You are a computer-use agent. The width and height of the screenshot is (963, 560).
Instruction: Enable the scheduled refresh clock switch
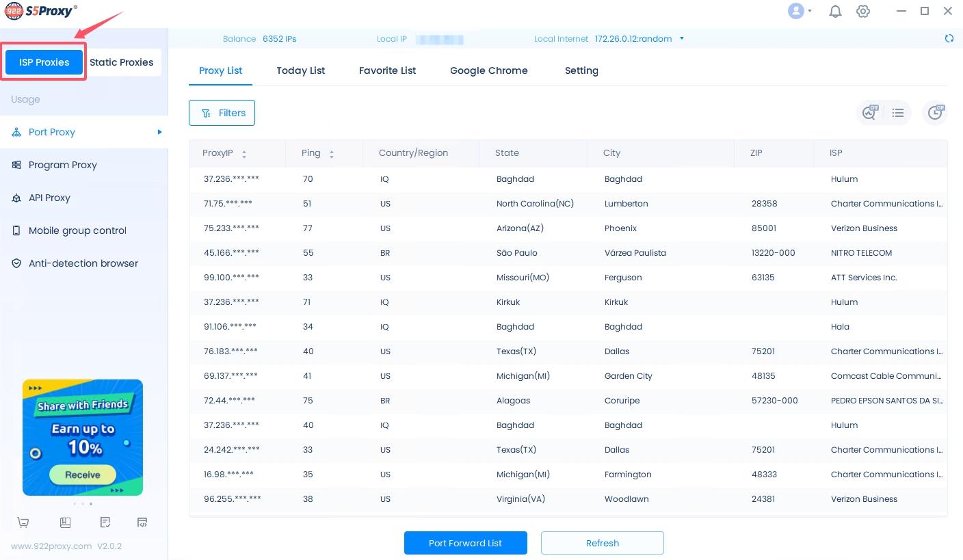click(x=935, y=113)
